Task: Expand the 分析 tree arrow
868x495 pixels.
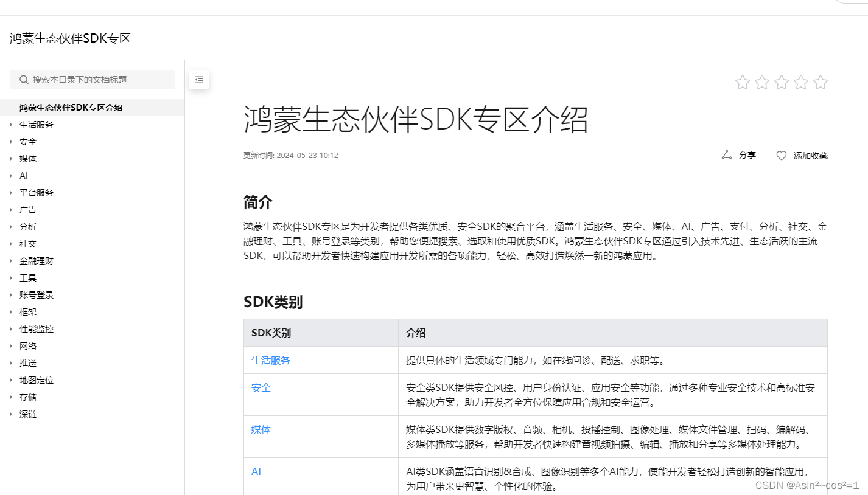Action: click(x=11, y=227)
